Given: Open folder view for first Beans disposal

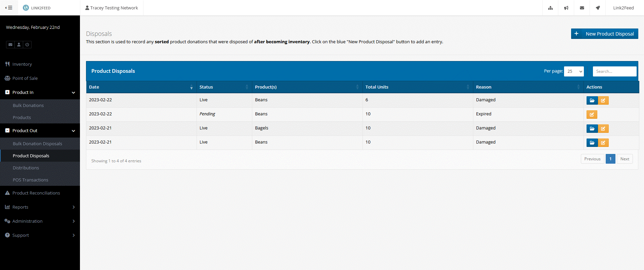Looking at the screenshot, I should point(592,101).
